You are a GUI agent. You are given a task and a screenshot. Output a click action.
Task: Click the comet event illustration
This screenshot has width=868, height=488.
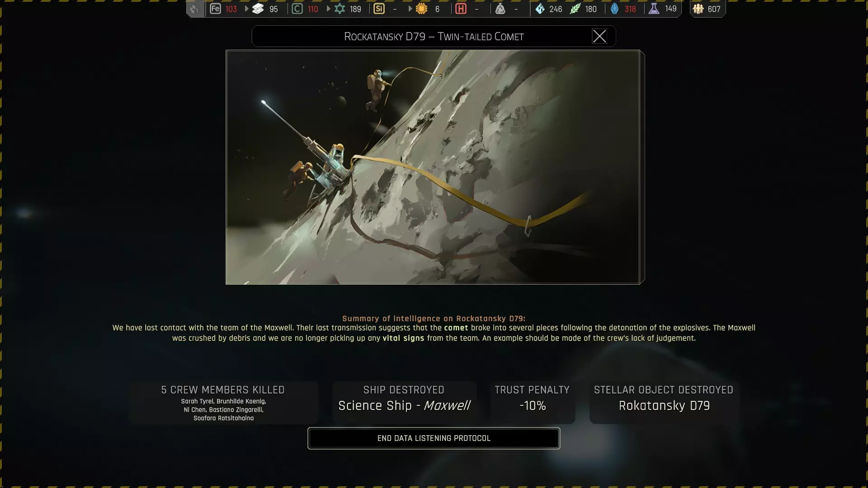tap(433, 167)
